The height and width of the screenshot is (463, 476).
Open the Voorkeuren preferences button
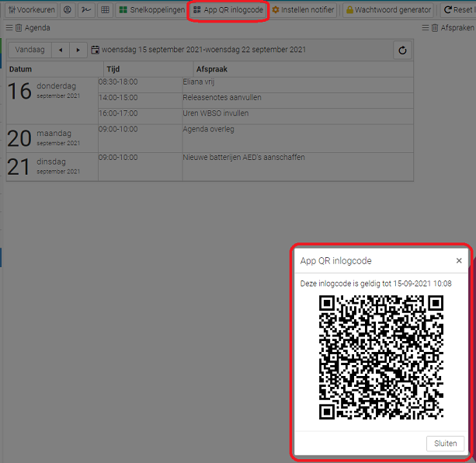point(32,10)
